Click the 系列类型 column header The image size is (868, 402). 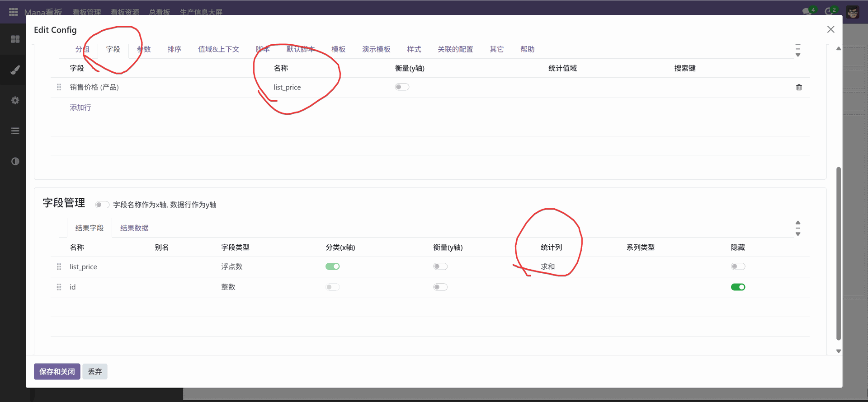[641, 248]
